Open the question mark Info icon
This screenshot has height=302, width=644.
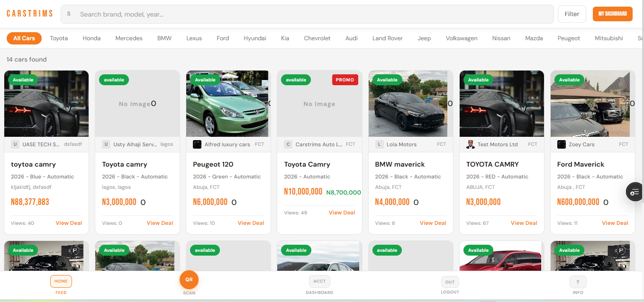[x=578, y=282]
